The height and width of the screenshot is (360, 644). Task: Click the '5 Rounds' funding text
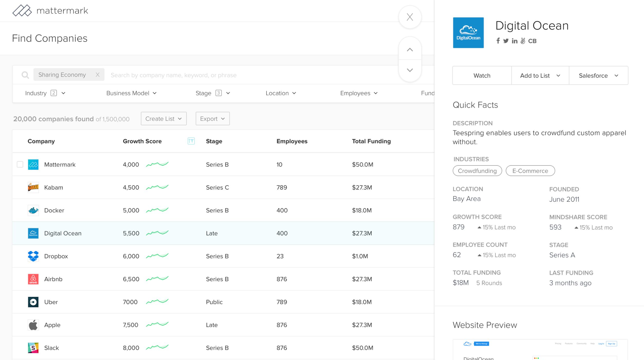coord(489,283)
